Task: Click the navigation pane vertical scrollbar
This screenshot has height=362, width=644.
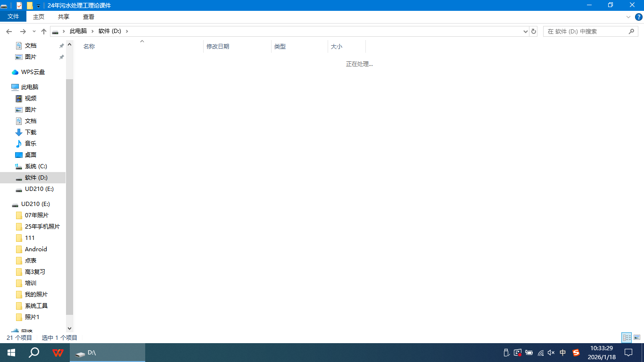Action: click(x=70, y=189)
